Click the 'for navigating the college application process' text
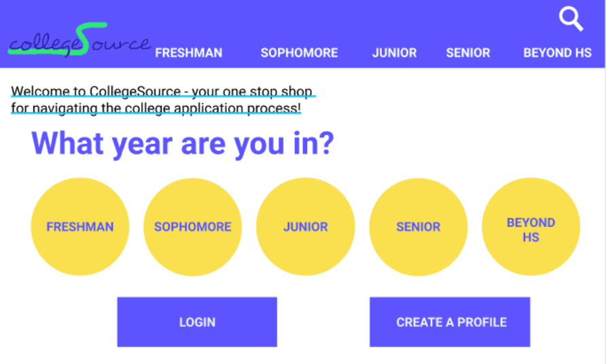The height and width of the screenshot is (364, 606). pyautogui.click(x=156, y=108)
